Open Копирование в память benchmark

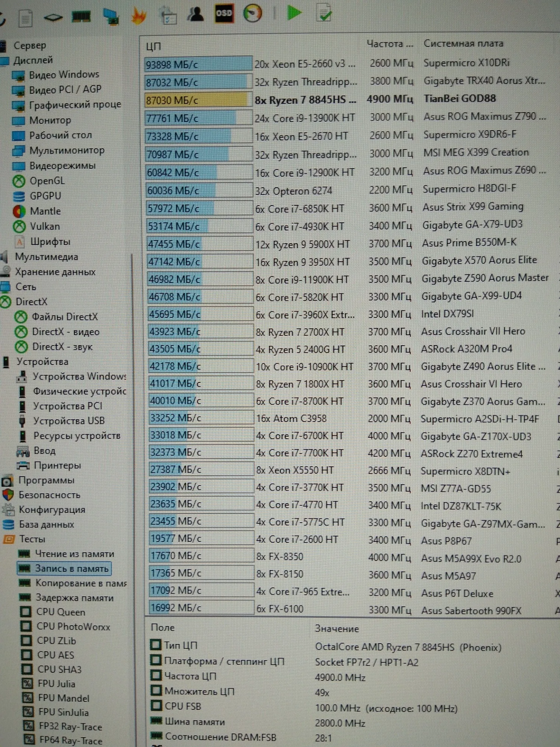pos(81,583)
